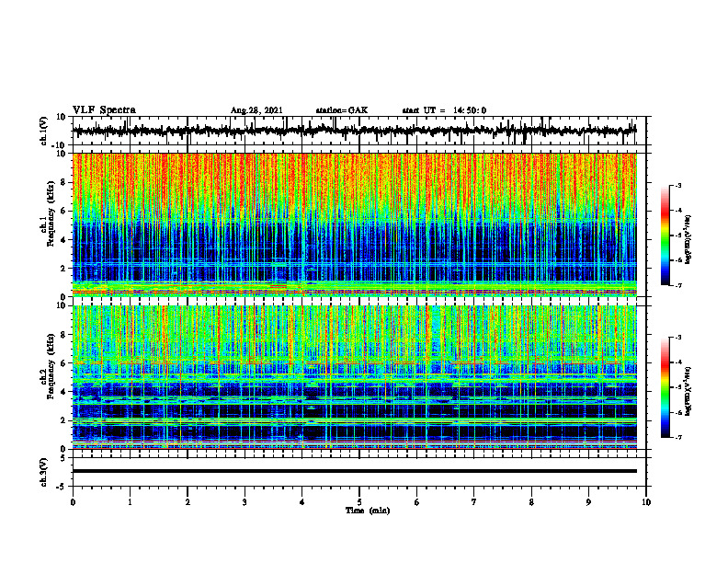The image size is (728, 563).
Task: Click the "ch.3(V)" axis label
Action: (x=43, y=472)
